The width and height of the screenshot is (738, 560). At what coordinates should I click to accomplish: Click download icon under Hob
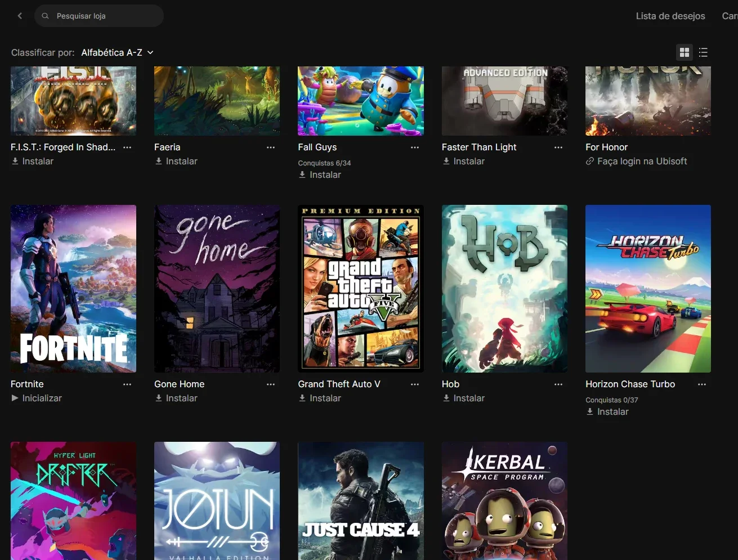[446, 398]
